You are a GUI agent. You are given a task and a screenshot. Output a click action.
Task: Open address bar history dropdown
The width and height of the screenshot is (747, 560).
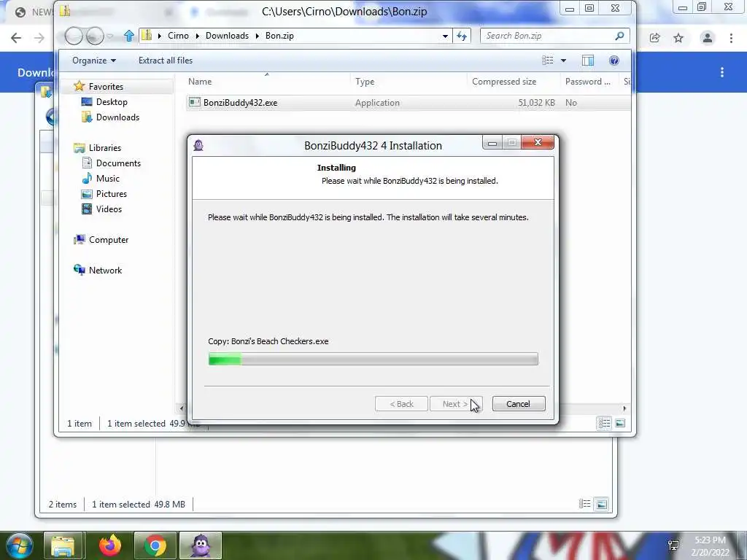[445, 36]
